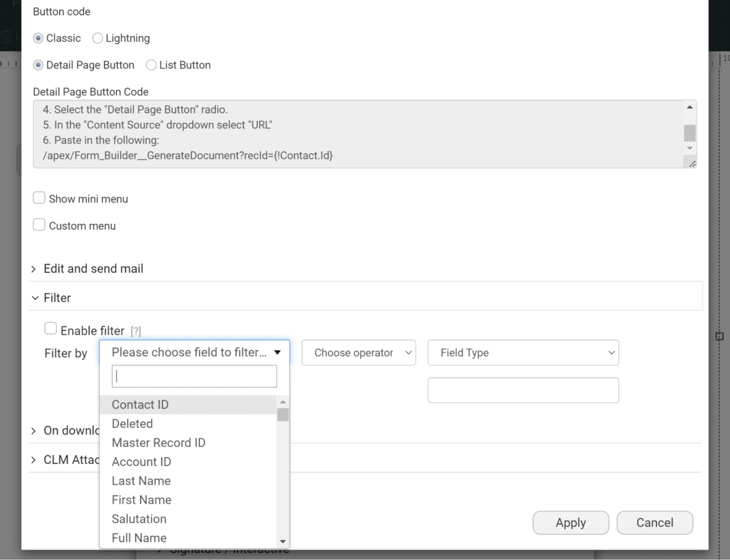
Task: Expand the CLM Attachment section
Action: click(66, 460)
